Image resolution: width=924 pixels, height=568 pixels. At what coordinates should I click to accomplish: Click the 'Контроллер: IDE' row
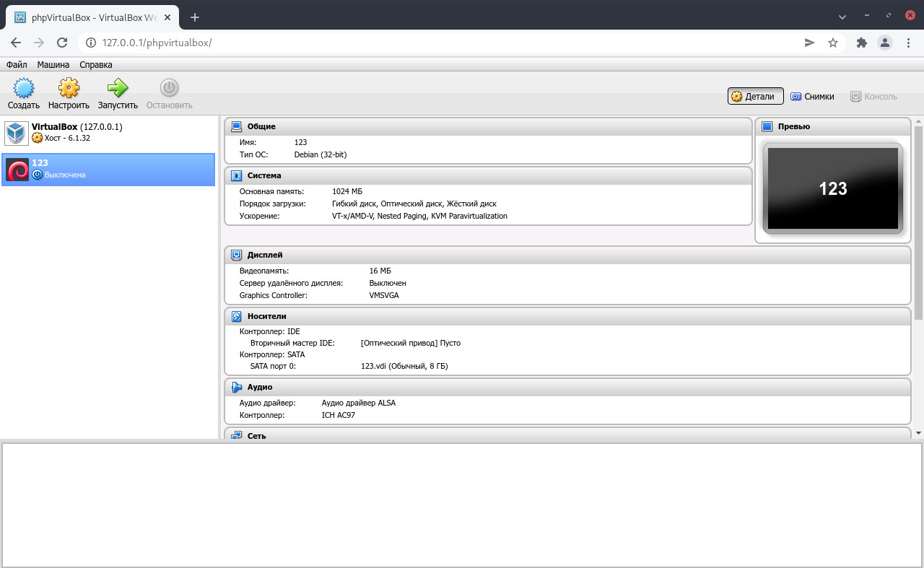click(x=270, y=331)
